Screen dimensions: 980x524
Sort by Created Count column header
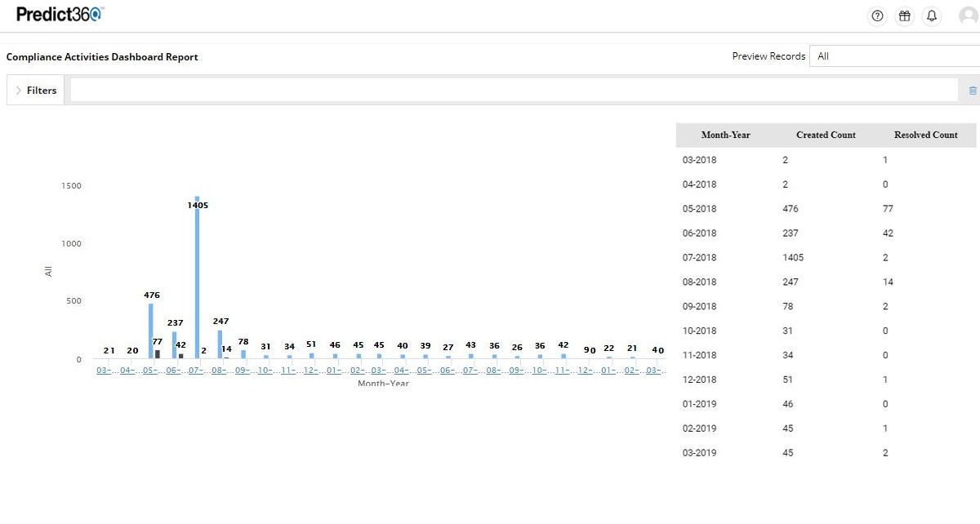tap(826, 135)
